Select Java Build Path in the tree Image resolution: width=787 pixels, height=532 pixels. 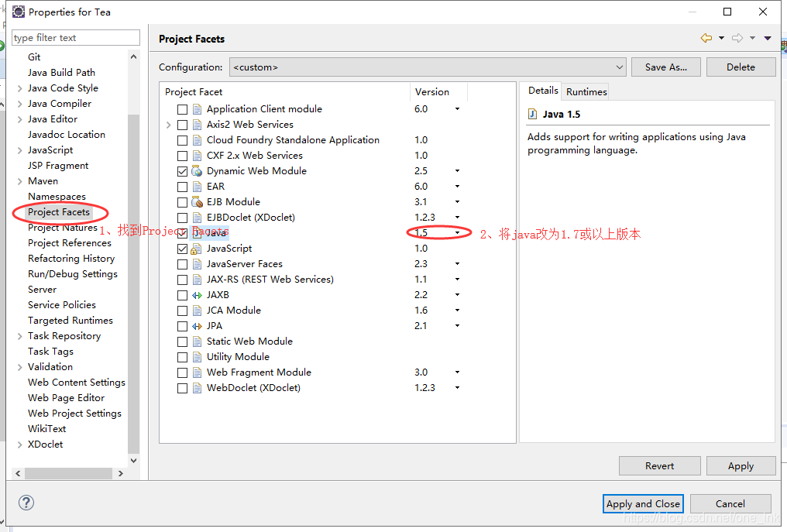[x=61, y=73]
